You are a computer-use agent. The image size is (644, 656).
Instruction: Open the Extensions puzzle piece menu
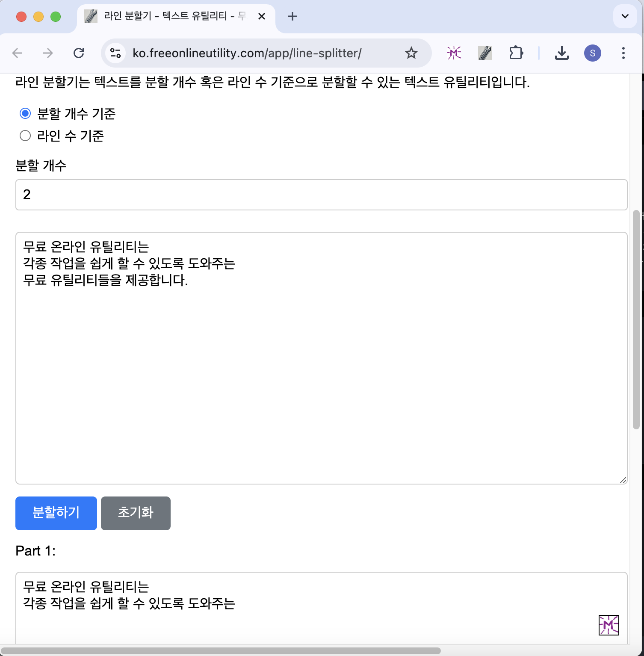tap(516, 53)
